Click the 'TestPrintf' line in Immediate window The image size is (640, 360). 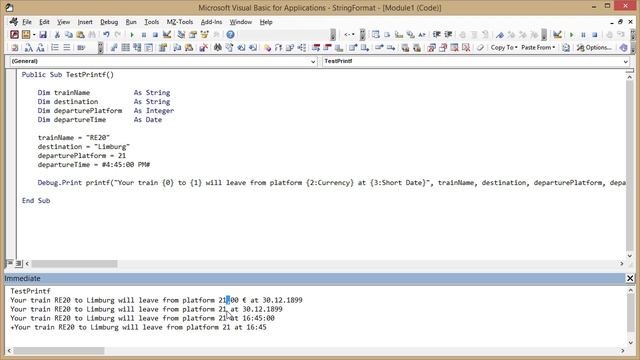(30, 291)
